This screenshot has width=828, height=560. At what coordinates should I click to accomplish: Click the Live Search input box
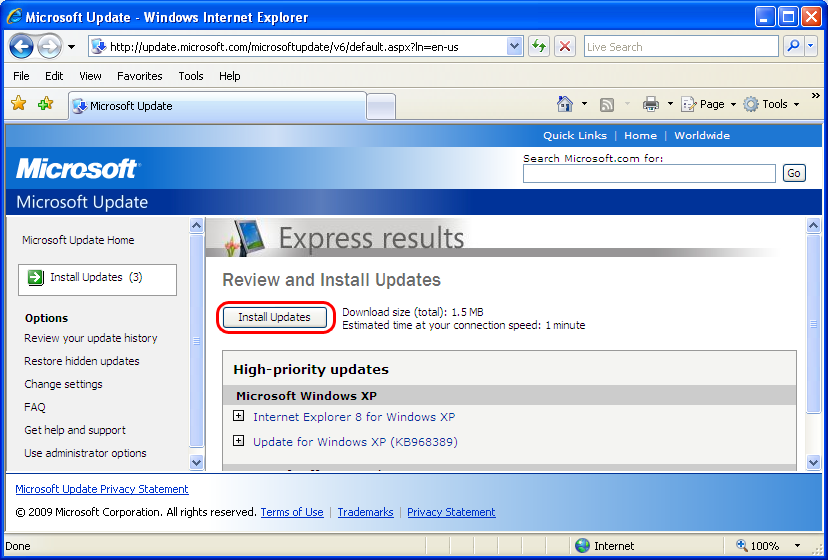point(681,47)
